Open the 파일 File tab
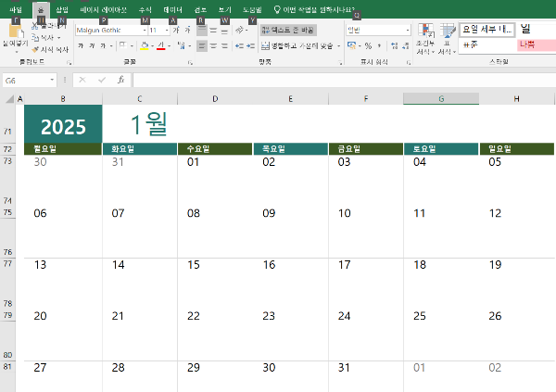The image size is (556, 392). pos(16,9)
